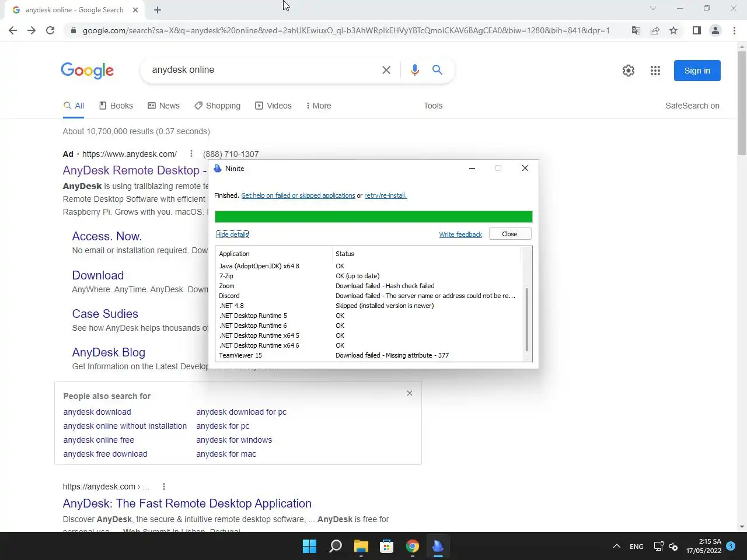
Task: Click suggestion anydesk free download
Action: tap(105, 454)
